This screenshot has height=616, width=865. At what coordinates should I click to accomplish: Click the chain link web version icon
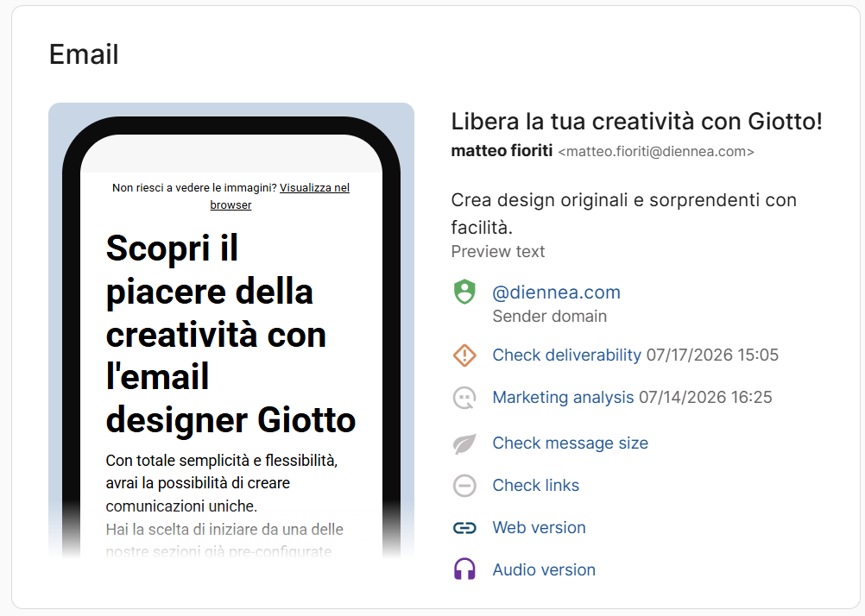464,528
